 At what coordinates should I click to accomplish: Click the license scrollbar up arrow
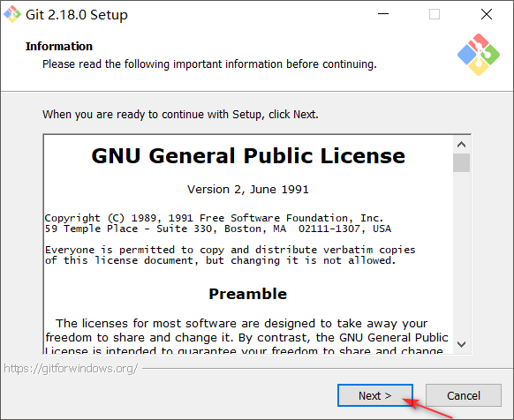(x=462, y=145)
